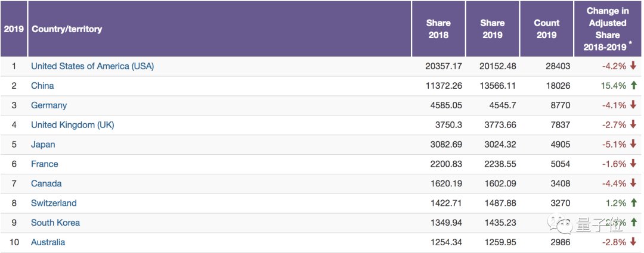Click the red down arrow for USA
The width and height of the screenshot is (644, 253).
coord(633,66)
